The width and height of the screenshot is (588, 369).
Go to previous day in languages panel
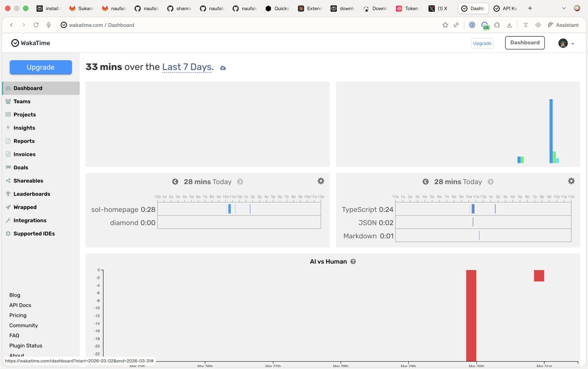coord(426,182)
